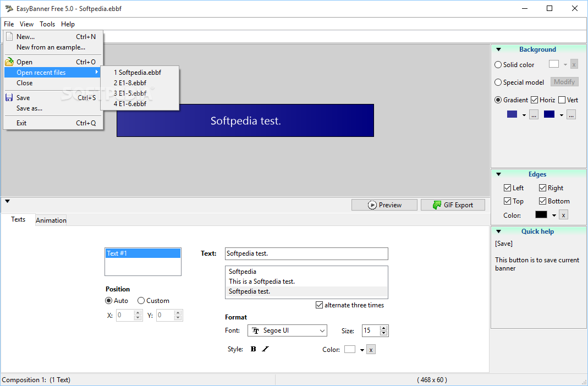Click the GIF Export button
588x386 pixels.
click(453, 205)
